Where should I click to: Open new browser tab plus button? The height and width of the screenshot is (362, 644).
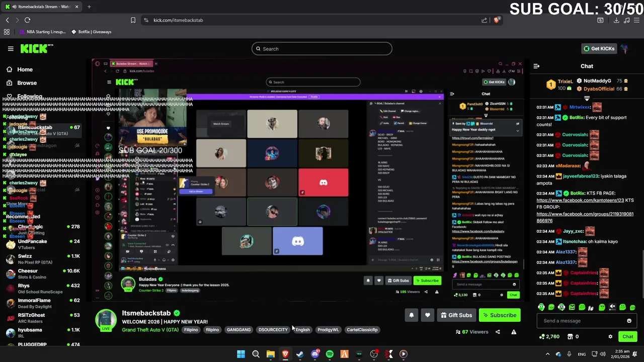89,7
